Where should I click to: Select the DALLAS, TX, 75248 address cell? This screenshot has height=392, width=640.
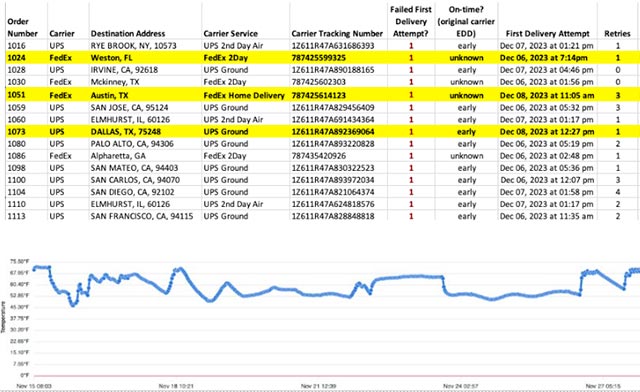126,131
